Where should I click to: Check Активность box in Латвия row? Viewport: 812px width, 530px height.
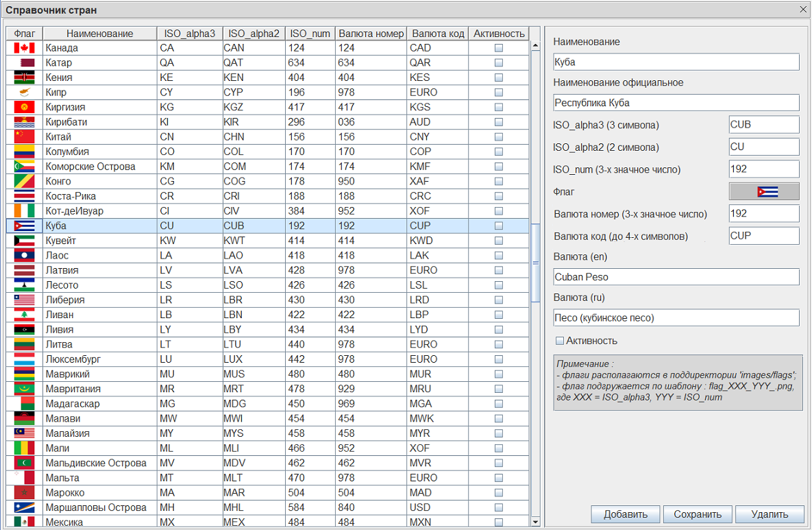[x=499, y=270]
